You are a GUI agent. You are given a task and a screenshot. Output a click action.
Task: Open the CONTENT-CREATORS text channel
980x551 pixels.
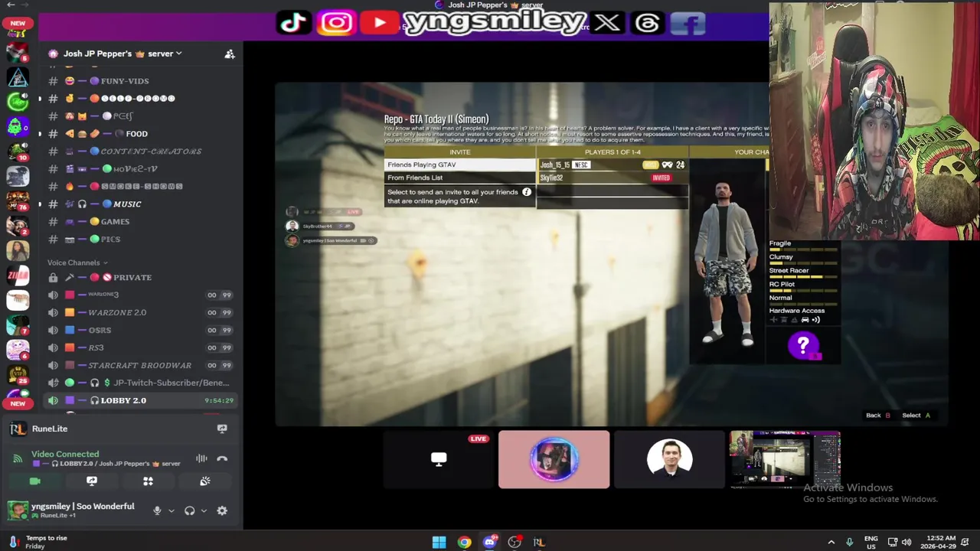(151, 152)
